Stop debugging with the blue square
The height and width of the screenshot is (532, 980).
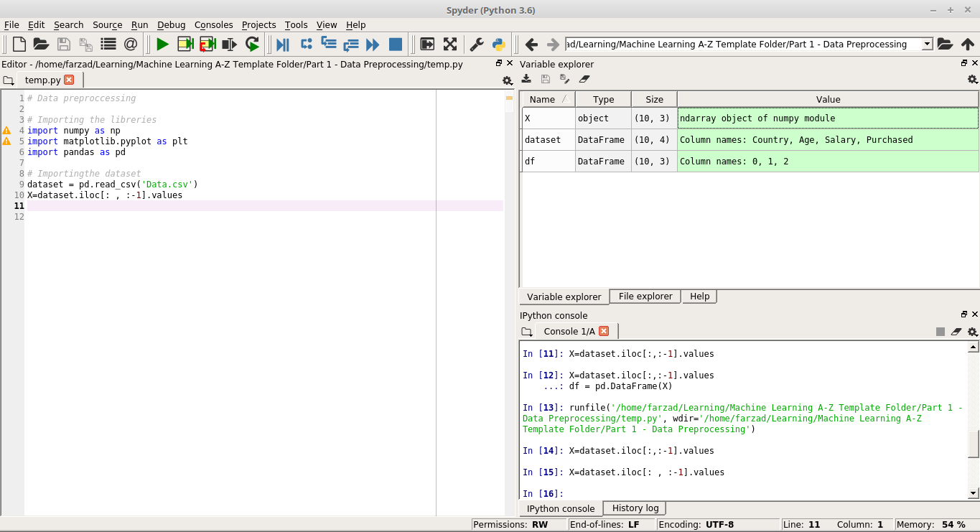[x=395, y=45]
